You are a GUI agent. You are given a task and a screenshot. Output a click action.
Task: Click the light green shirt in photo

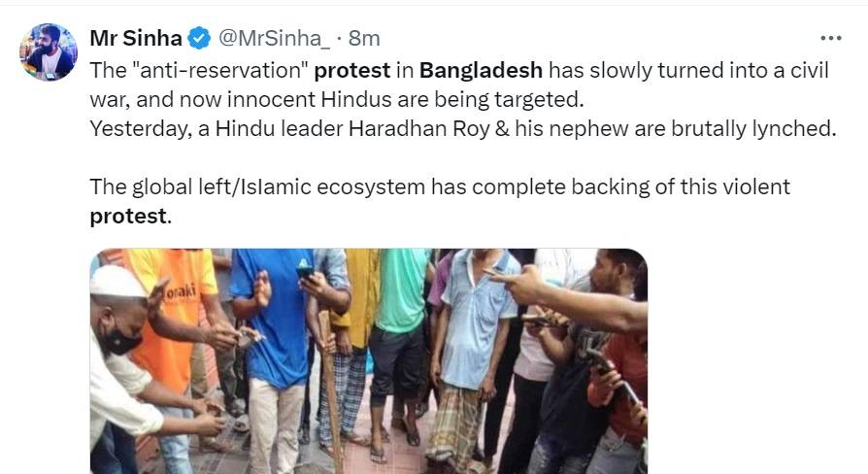click(x=401, y=289)
